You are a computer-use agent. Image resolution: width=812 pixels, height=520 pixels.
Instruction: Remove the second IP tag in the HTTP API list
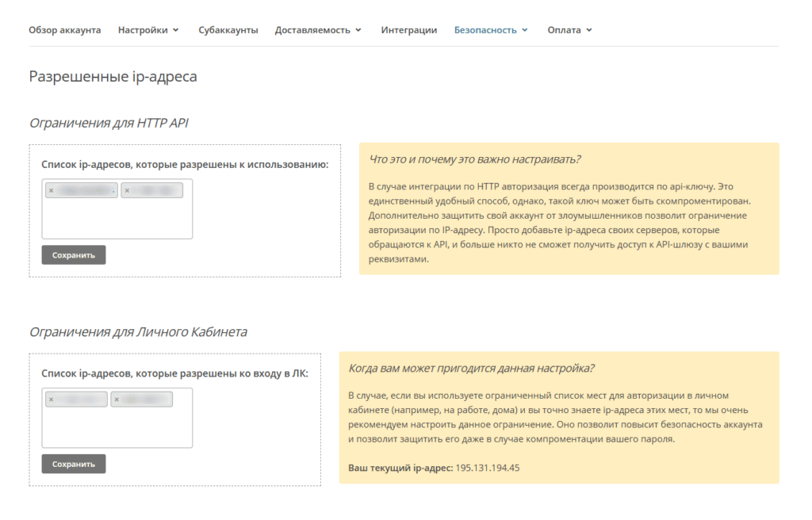pyautogui.click(x=127, y=190)
